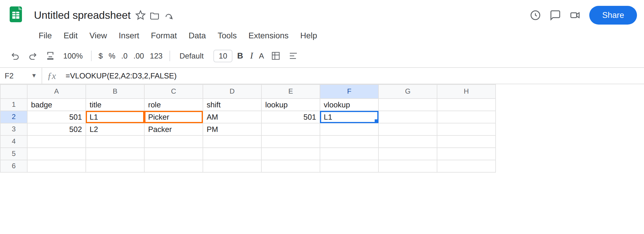Open the Edit menu
Viewport: 644px width, 234px height.
(71, 36)
